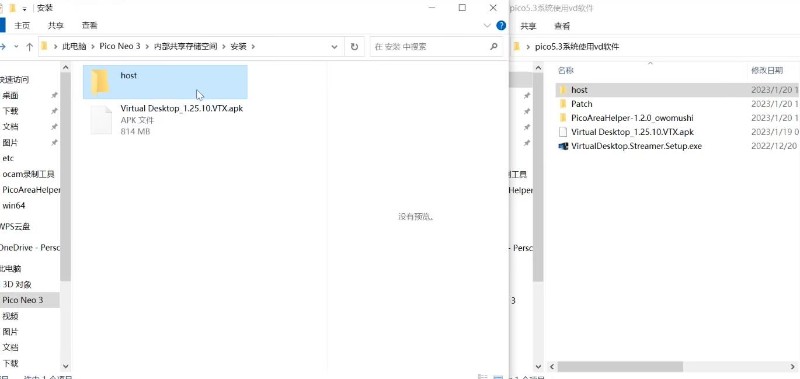
Task: Select 下载 under quick access
Action: [10, 111]
